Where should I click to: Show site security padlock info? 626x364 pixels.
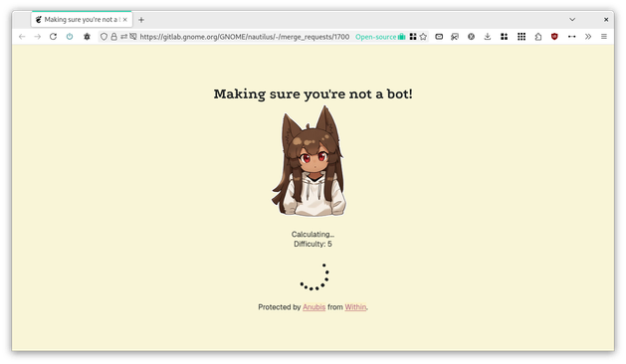click(113, 37)
